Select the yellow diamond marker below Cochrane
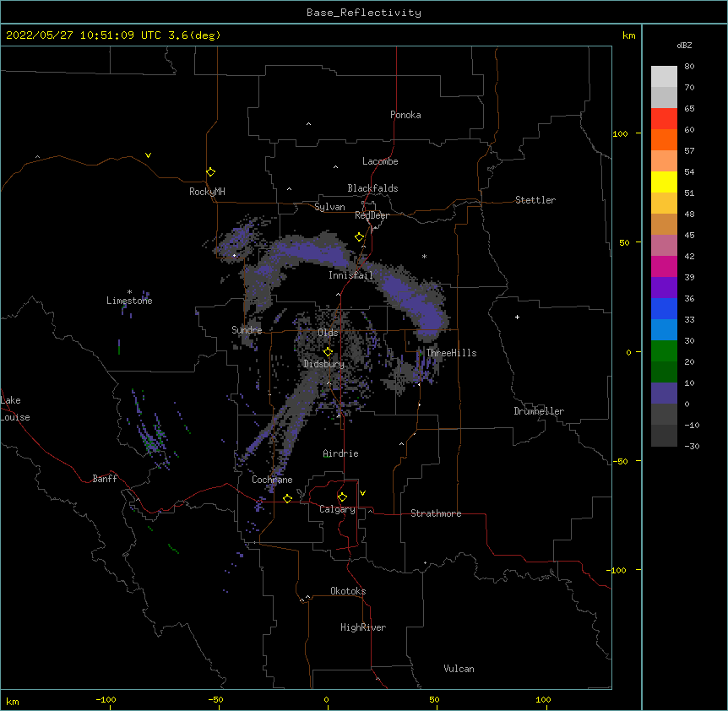 [x=287, y=498]
